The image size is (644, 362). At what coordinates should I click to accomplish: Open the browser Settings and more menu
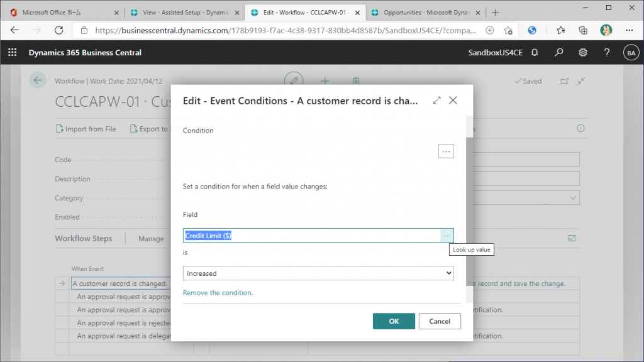(629, 30)
